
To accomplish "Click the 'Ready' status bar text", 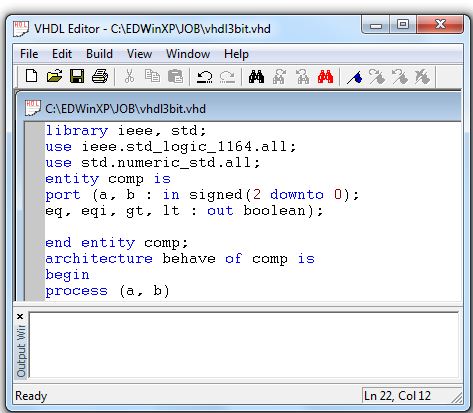I will tap(31, 396).
